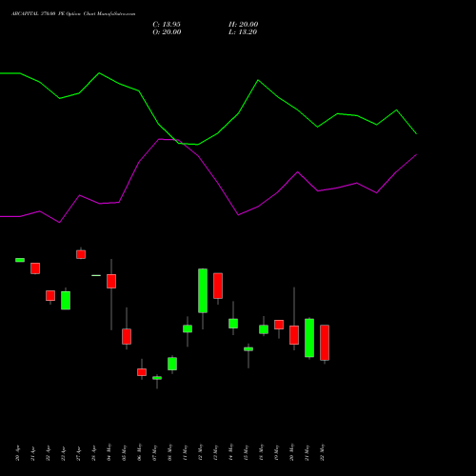Select the close value C: 13.95

[167, 25]
